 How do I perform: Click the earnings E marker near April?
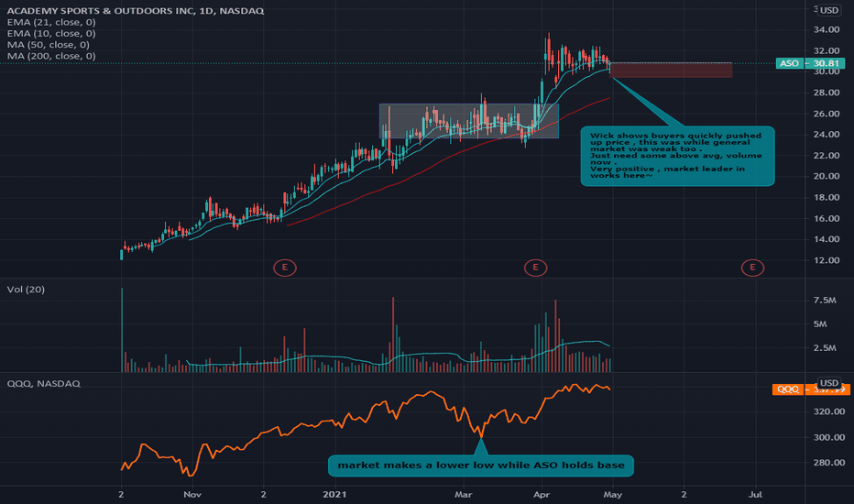(x=535, y=268)
